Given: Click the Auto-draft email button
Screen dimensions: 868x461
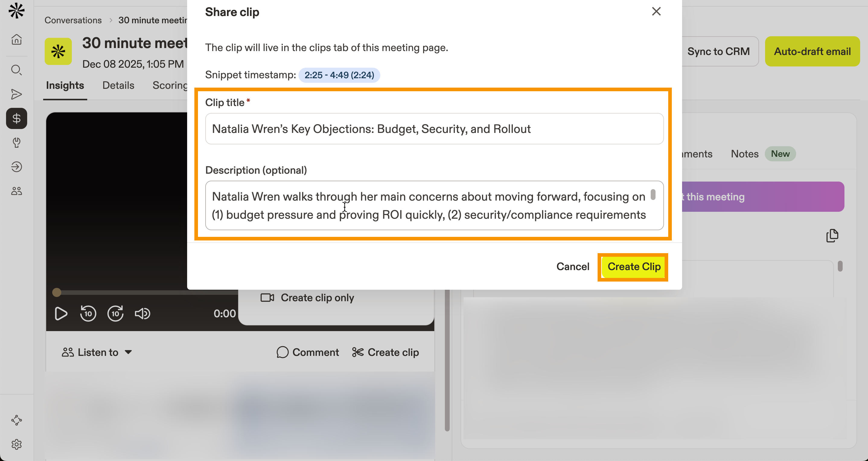Looking at the screenshot, I should [812, 51].
